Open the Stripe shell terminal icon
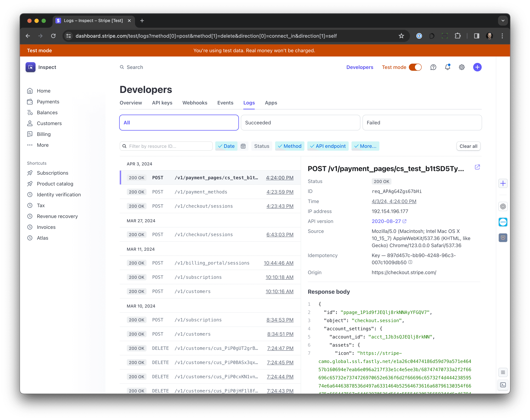 point(503,385)
